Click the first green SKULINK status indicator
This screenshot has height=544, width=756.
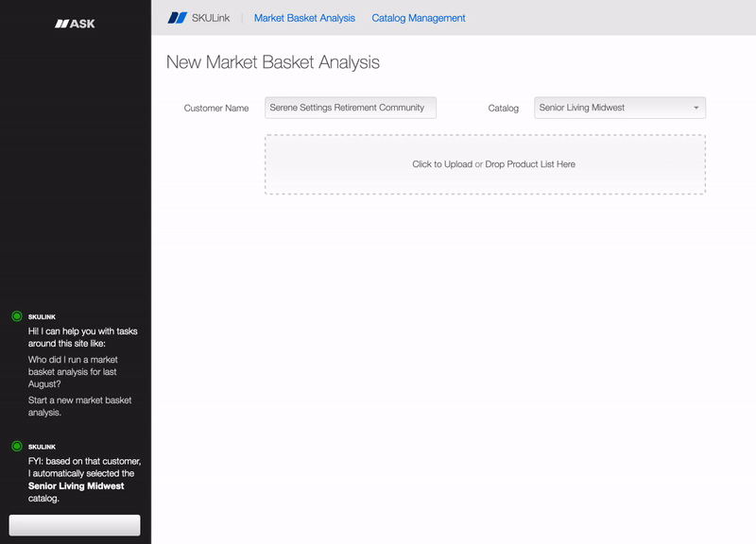pyautogui.click(x=16, y=316)
